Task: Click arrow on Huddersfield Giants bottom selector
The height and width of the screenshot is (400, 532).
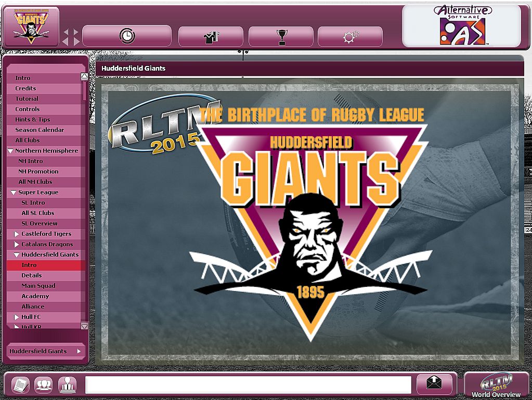Action: pyautogui.click(x=79, y=351)
